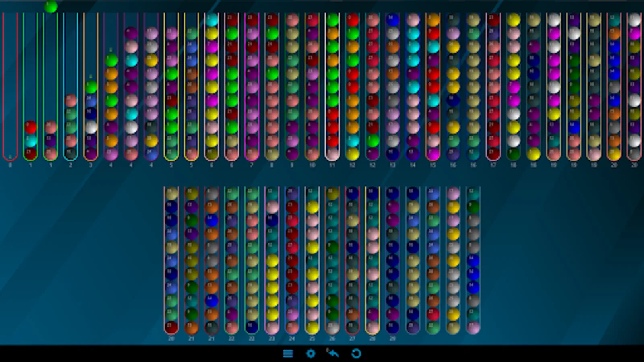This screenshot has height=362, width=644.
Task: Select the cyan-outlined tube labeled 2
Action: coord(71,87)
